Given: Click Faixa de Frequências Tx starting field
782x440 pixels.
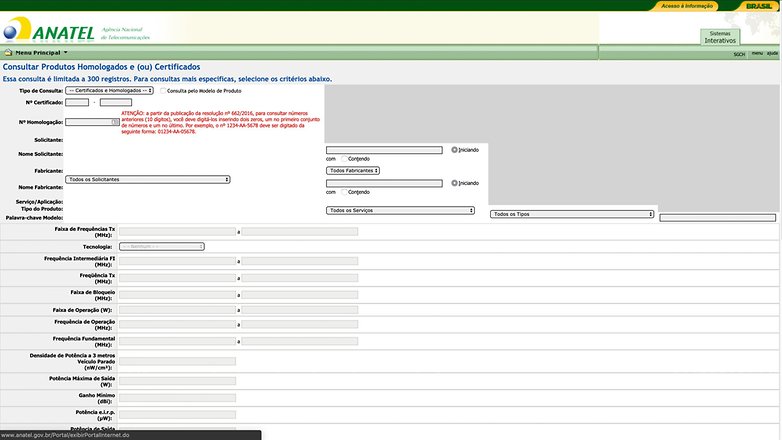Looking at the screenshot, I should [x=178, y=231].
